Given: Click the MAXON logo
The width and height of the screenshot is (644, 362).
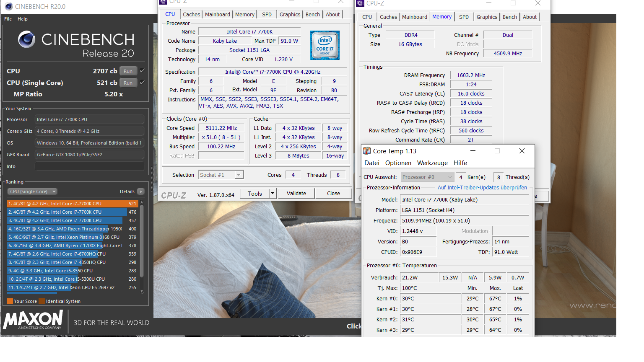Looking at the screenshot, I should (x=33, y=320).
